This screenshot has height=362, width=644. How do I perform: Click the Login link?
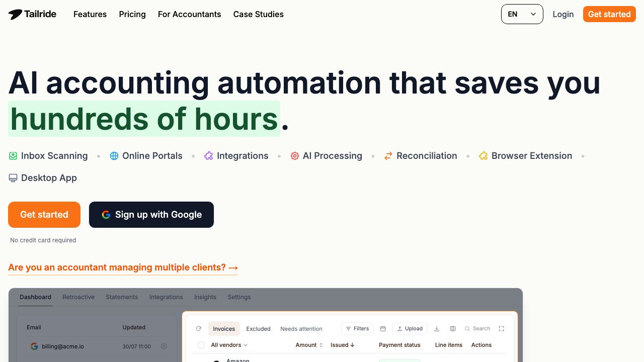(x=563, y=14)
